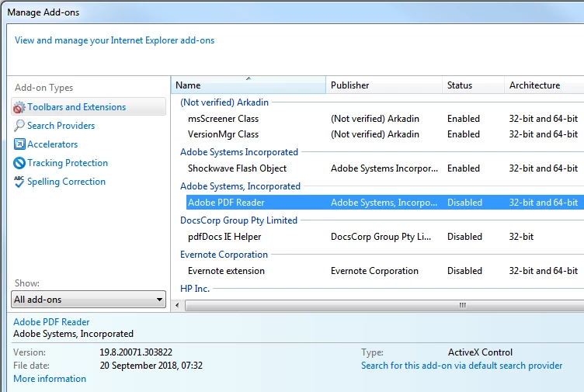This screenshot has height=392, width=584.
Task: Click the 'ActiveX Control' type value
Action: click(x=480, y=352)
